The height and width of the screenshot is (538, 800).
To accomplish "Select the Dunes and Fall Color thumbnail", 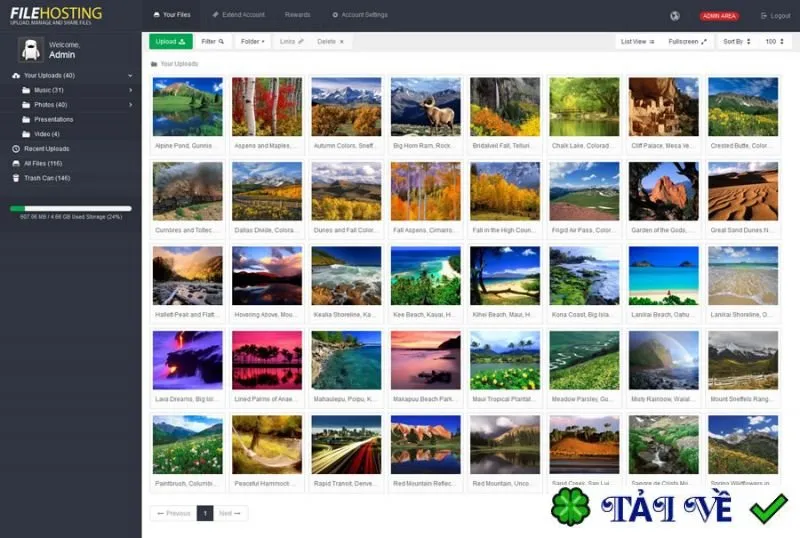I will click(x=346, y=191).
